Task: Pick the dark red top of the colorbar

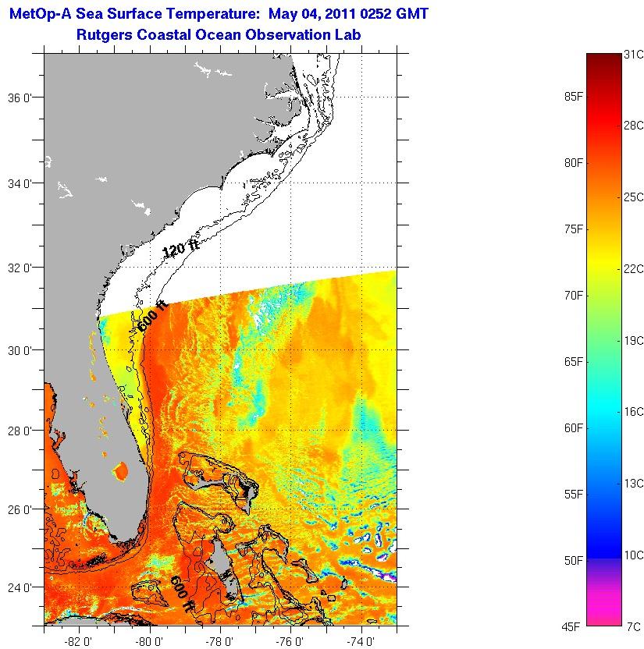Action: pyautogui.click(x=604, y=62)
